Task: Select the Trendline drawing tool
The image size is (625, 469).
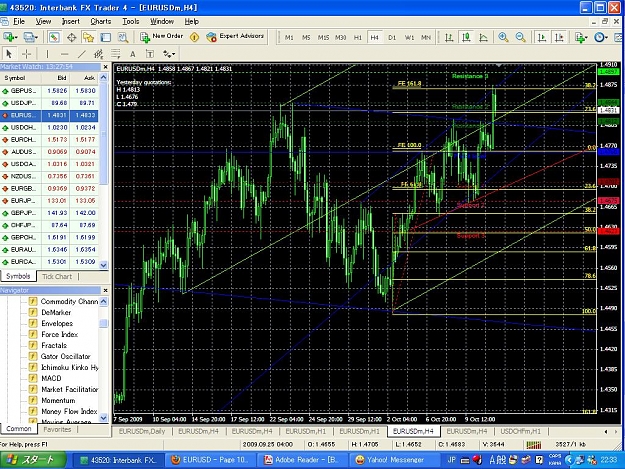Action: tap(81, 53)
